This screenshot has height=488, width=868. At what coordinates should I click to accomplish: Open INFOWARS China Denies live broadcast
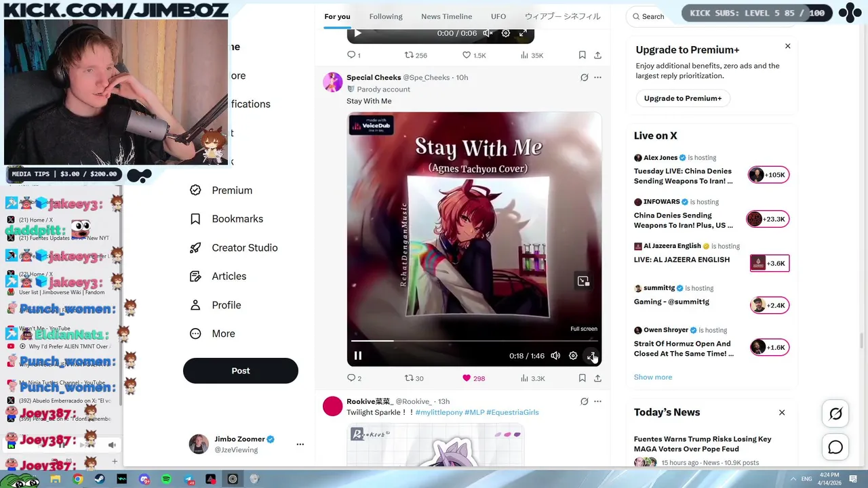(x=711, y=214)
